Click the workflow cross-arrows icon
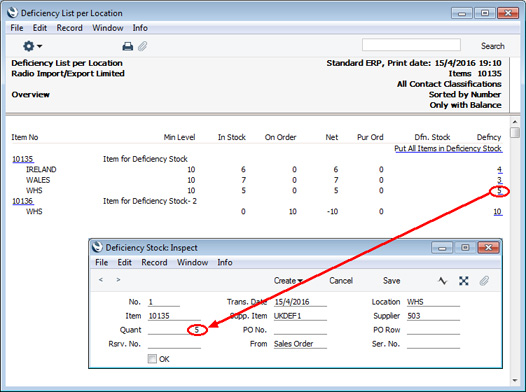The width and height of the screenshot is (526, 392). (464, 281)
